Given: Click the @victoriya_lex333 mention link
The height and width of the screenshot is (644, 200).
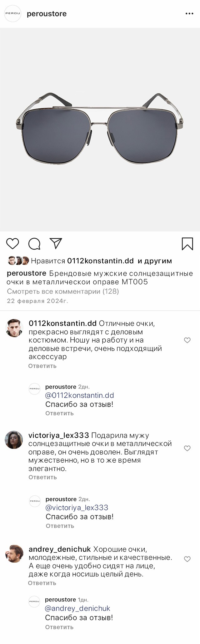Looking at the screenshot, I should pos(77,508).
